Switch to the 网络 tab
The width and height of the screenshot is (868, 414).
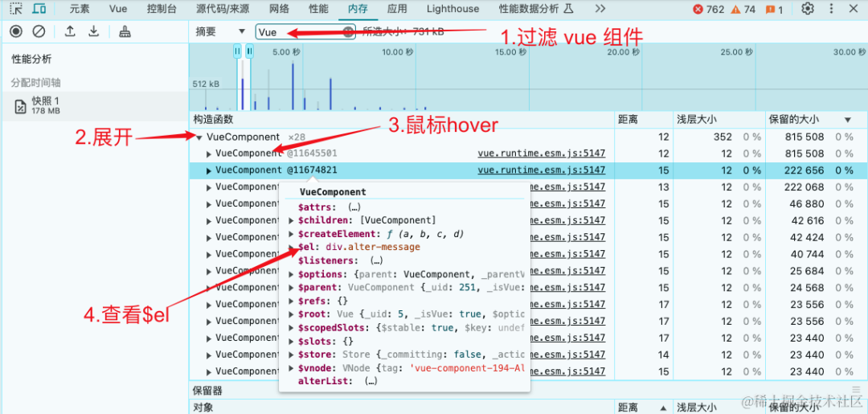[x=279, y=9]
